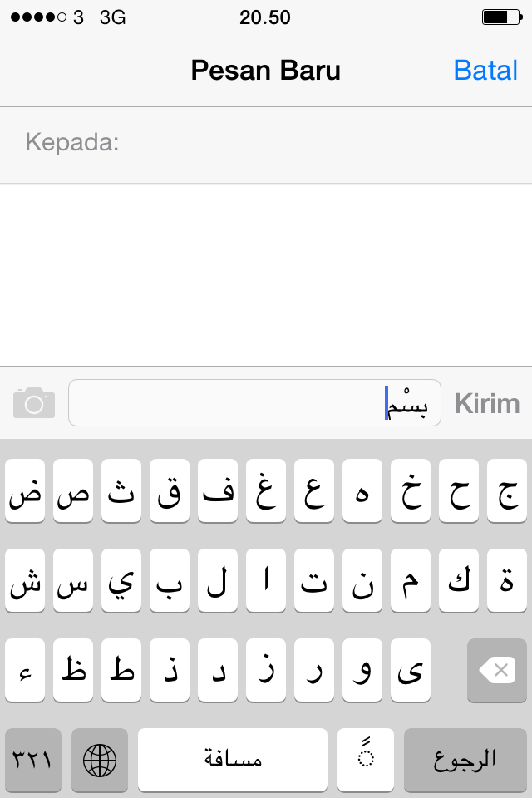Switch to the ٣٢١ numbers keyboard

[33, 760]
